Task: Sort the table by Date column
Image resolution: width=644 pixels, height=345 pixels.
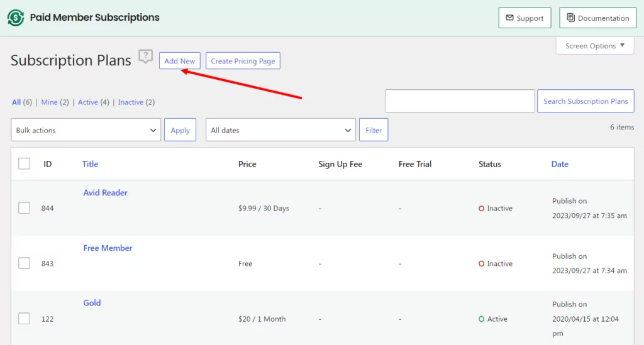Action: [x=560, y=164]
